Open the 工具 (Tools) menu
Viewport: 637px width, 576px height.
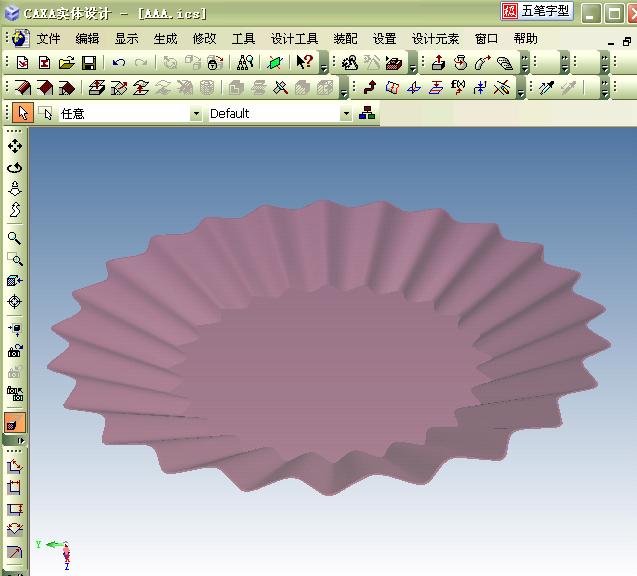point(243,39)
